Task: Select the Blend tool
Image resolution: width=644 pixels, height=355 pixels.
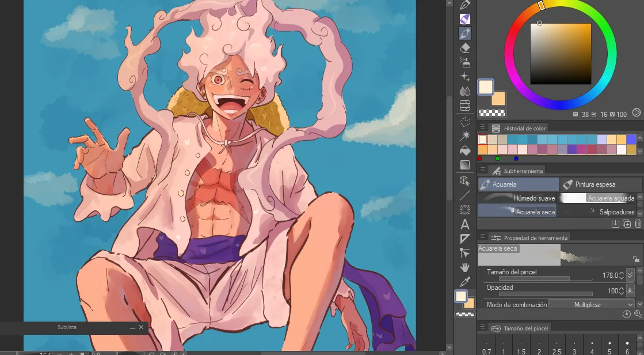Action: 465,91
